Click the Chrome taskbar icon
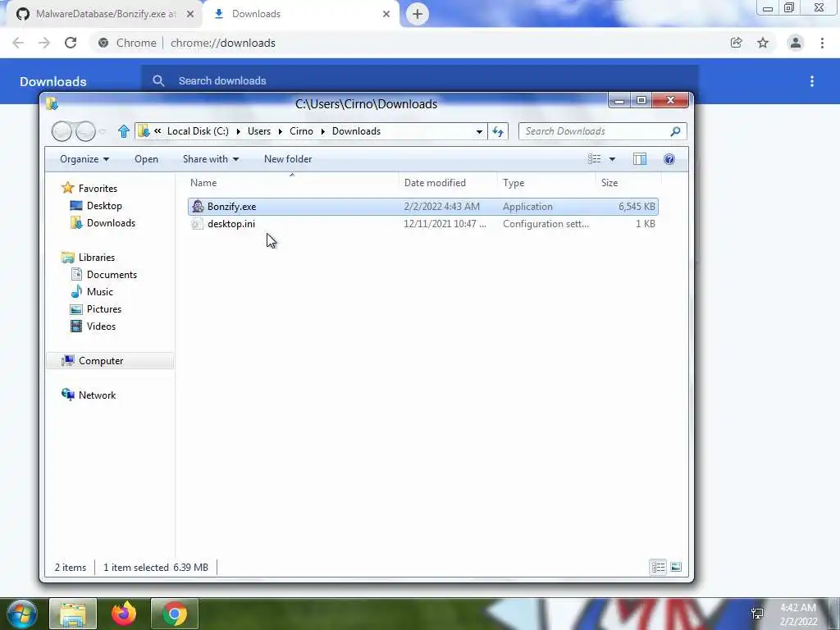840x630 pixels. tap(175, 614)
